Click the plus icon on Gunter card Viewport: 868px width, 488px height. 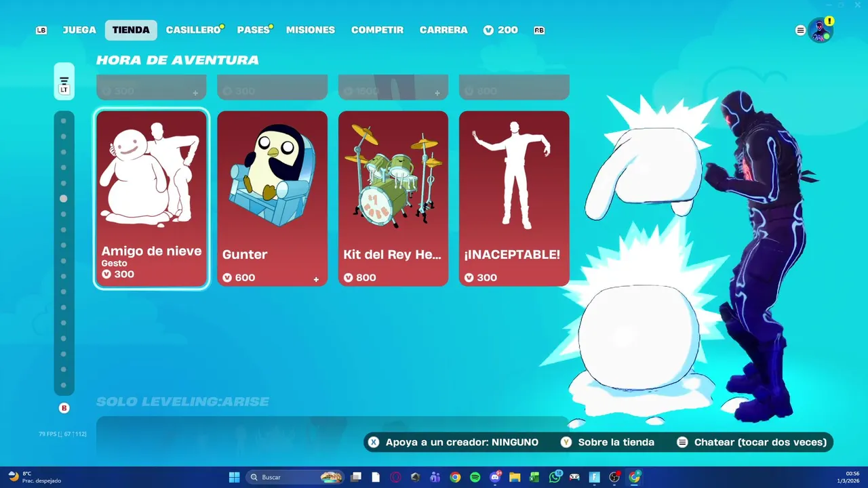pyautogui.click(x=316, y=279)
